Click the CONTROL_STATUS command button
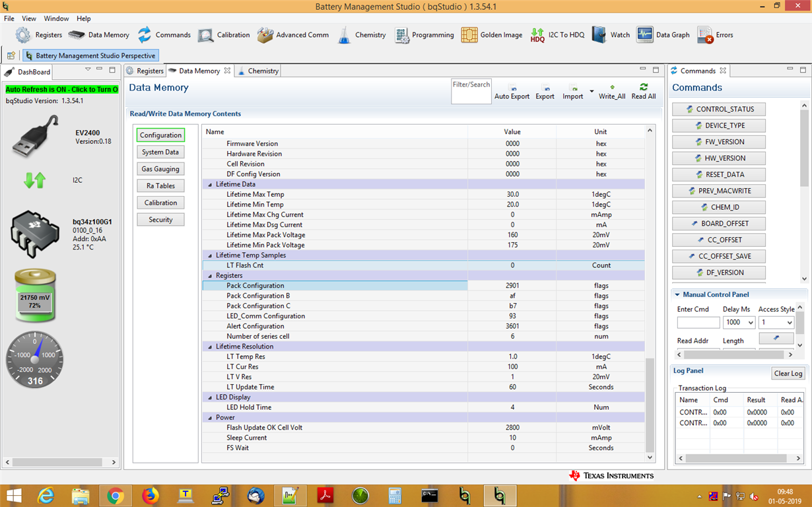Viewport: 812px width, 507px height. pos(719,110)
